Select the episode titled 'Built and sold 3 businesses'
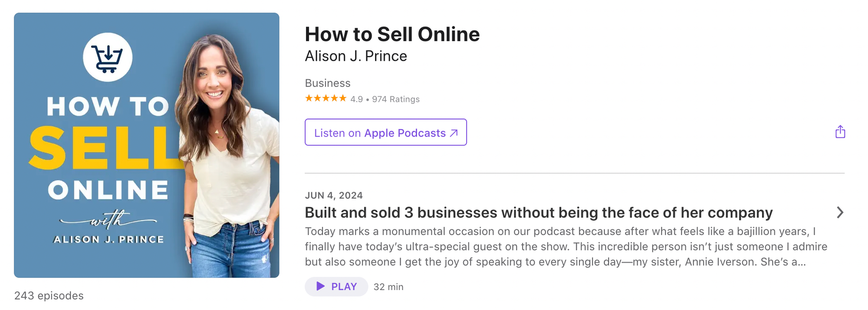Viewport: 868px width, 310px height. click(x=538, y=212)
